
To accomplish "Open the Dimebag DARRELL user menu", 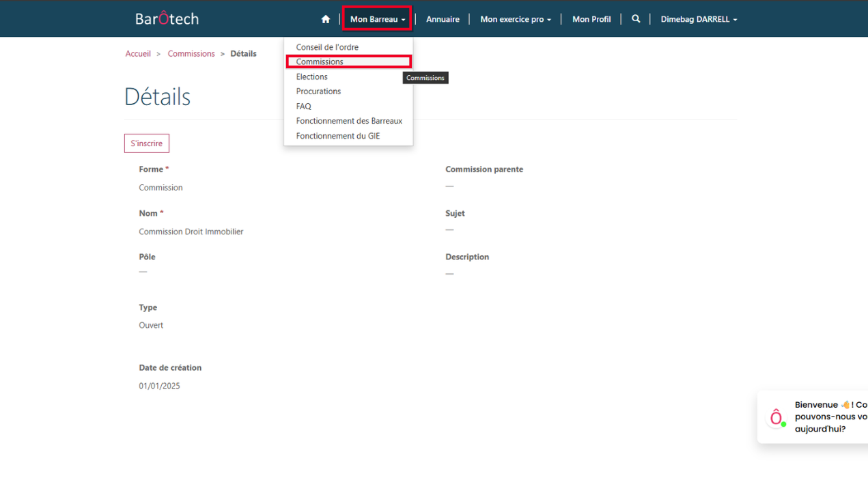I will [x=699, y=19].
